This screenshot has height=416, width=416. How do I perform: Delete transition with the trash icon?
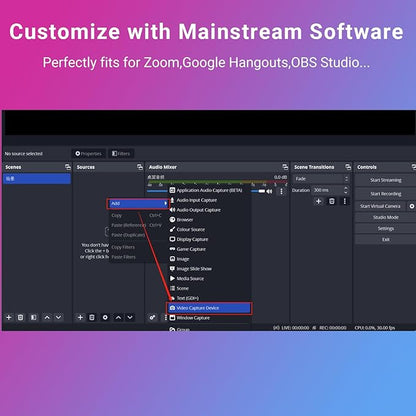pos(332,201)
